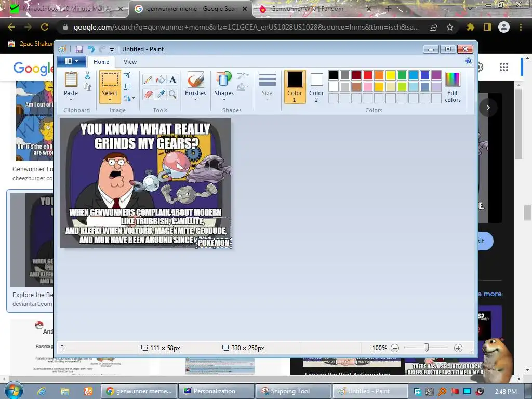Click the genwunner meme Chrome taskbar button
The height and width of the screenshot is (399, 532).
(139, 391)
